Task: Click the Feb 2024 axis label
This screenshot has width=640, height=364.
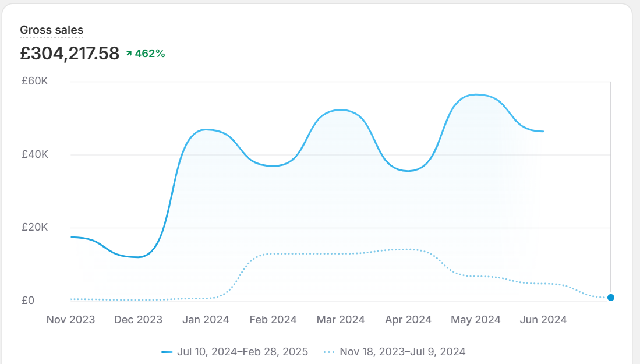Action: click(273, 320)
